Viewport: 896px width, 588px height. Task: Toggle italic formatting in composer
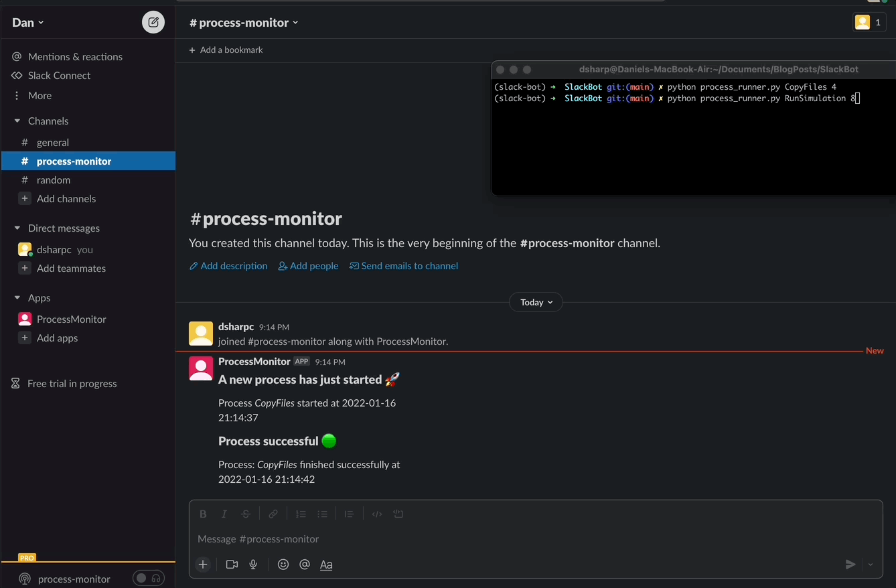coord(224,514)
